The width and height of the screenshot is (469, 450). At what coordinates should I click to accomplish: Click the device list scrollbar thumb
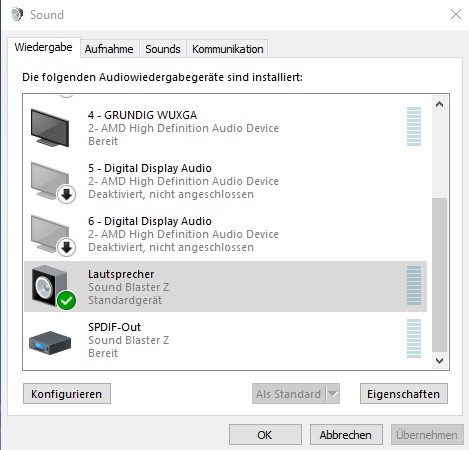(x=439, y=275)
